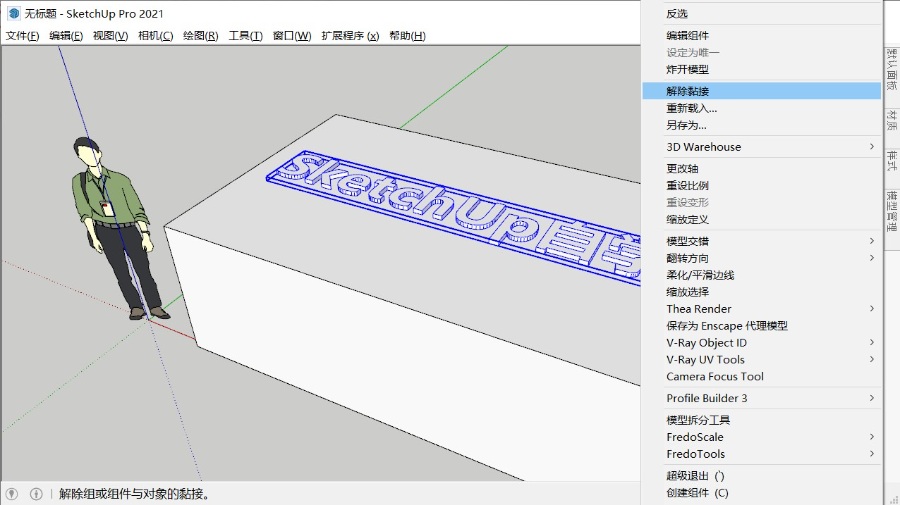Select 重设比例 in context menu
Image resolution: width=900 pixels, height=505 pixels.
(x=762, y=185)
